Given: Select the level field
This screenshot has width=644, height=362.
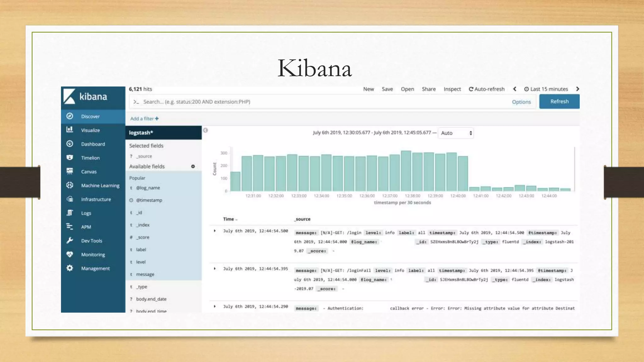Looking at the screenshot, I should (x=141, y=262).
